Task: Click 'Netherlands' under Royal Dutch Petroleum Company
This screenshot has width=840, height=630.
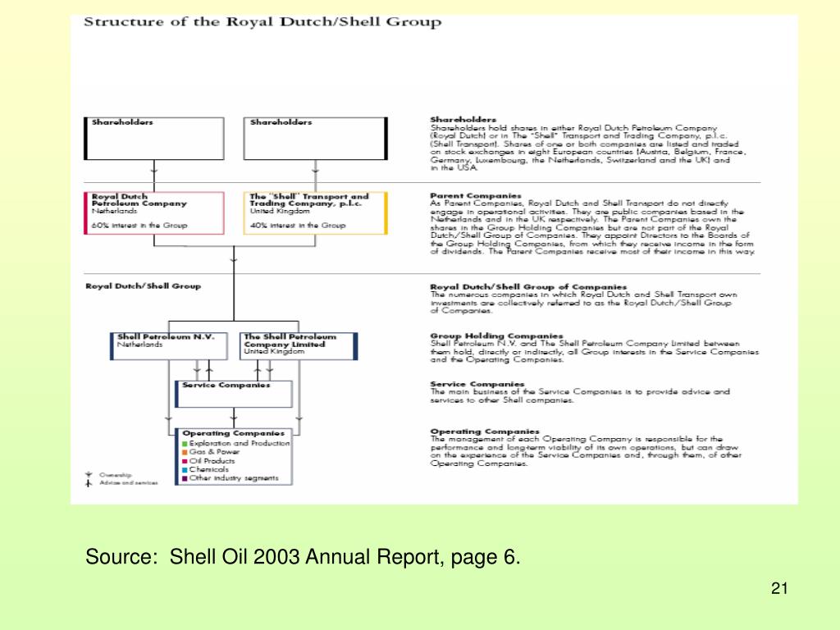Action: [x=114, y=212]
